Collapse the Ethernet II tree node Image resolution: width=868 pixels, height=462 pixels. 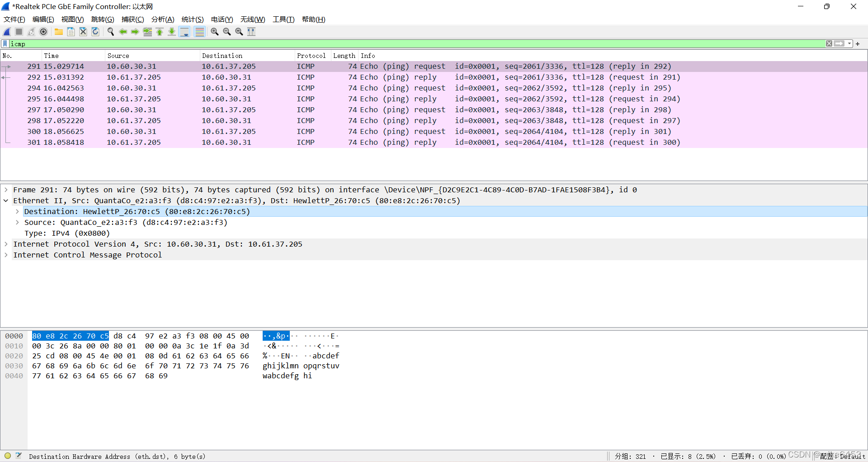6,200
